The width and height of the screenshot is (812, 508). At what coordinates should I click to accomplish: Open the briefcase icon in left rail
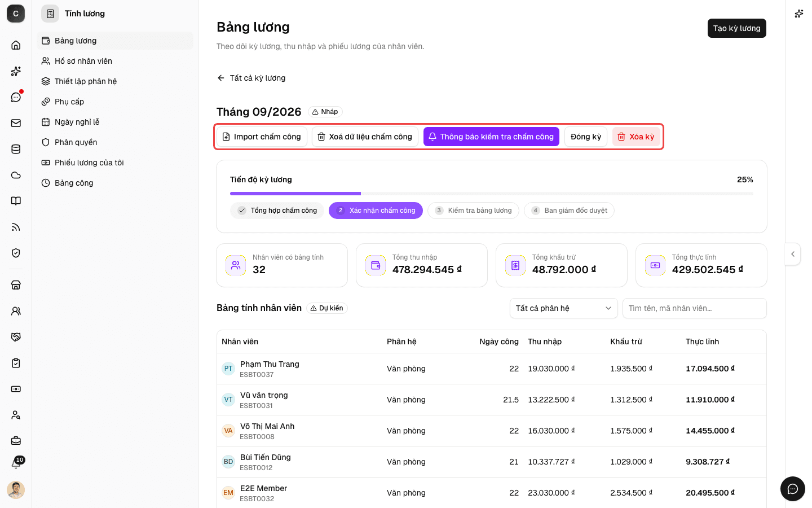(x=16, y=441)
